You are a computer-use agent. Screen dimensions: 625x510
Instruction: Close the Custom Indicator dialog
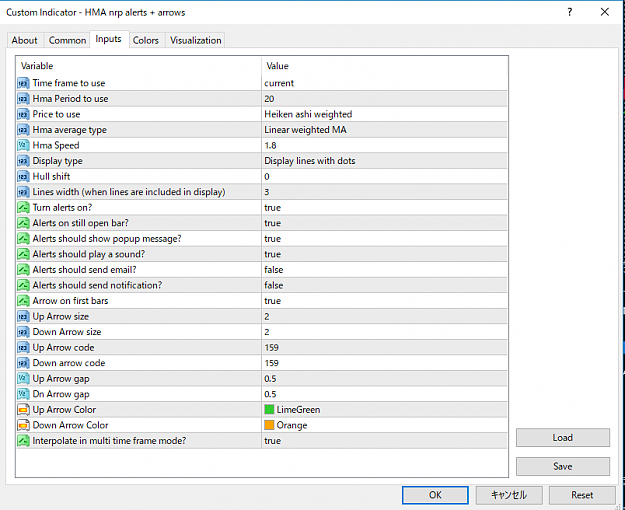[605, 12]
